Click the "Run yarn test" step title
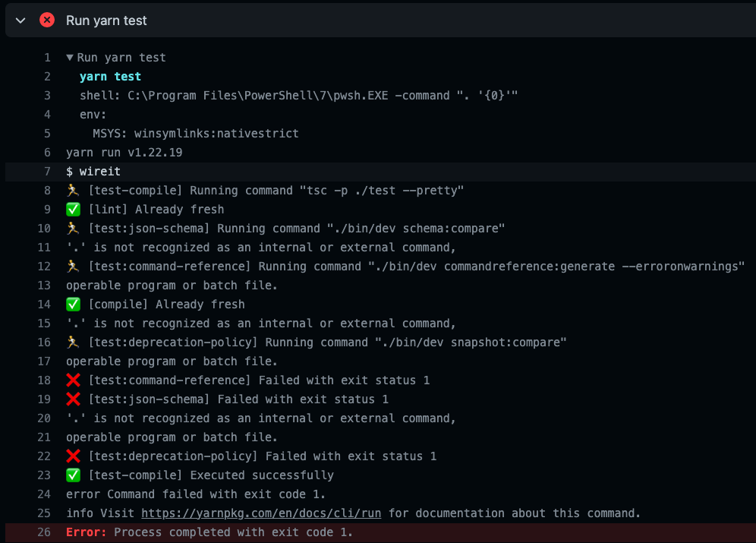 106,21
